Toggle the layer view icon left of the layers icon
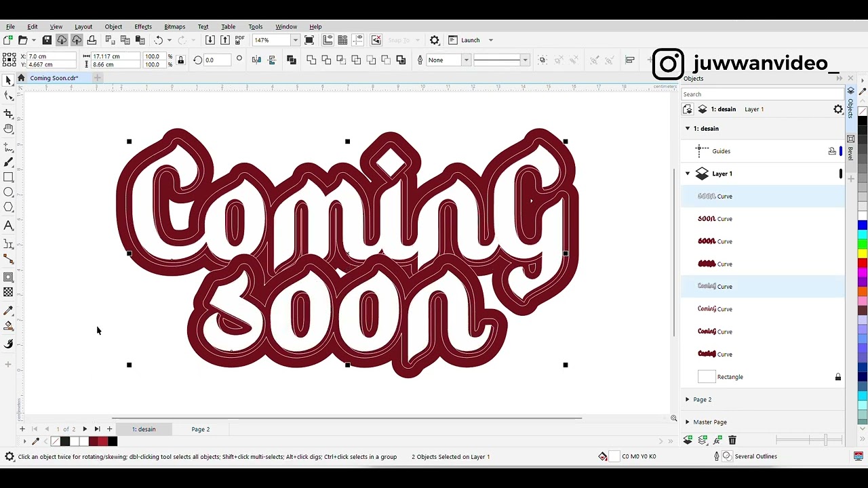The height and width of the screenshot is (488, 868). pyautogui.click(x=688, y=109)
